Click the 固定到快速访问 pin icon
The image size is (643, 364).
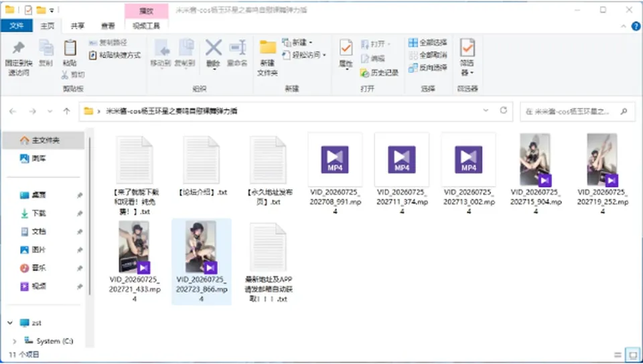point(19,48)
